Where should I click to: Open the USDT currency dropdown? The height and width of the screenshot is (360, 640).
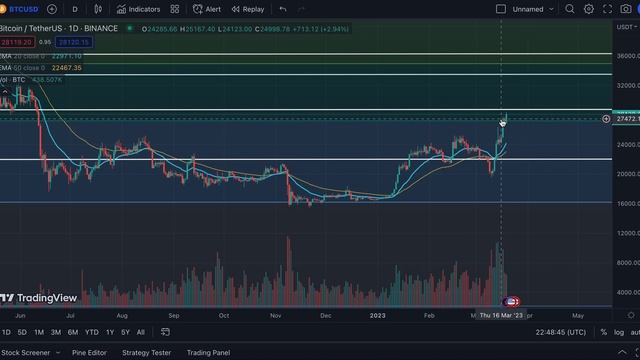click(627, 27)
